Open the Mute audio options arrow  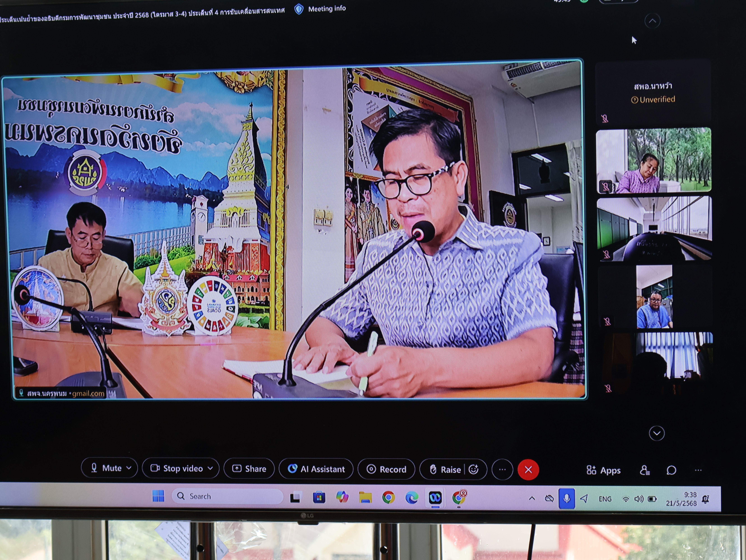click(129, 468)
